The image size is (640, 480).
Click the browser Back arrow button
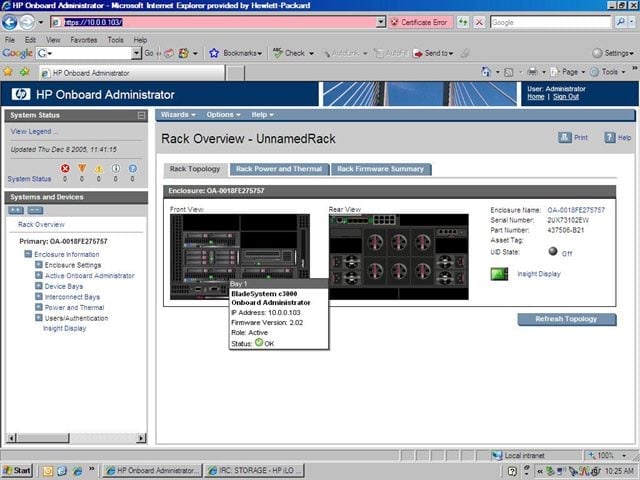click(x=9, y=22)
